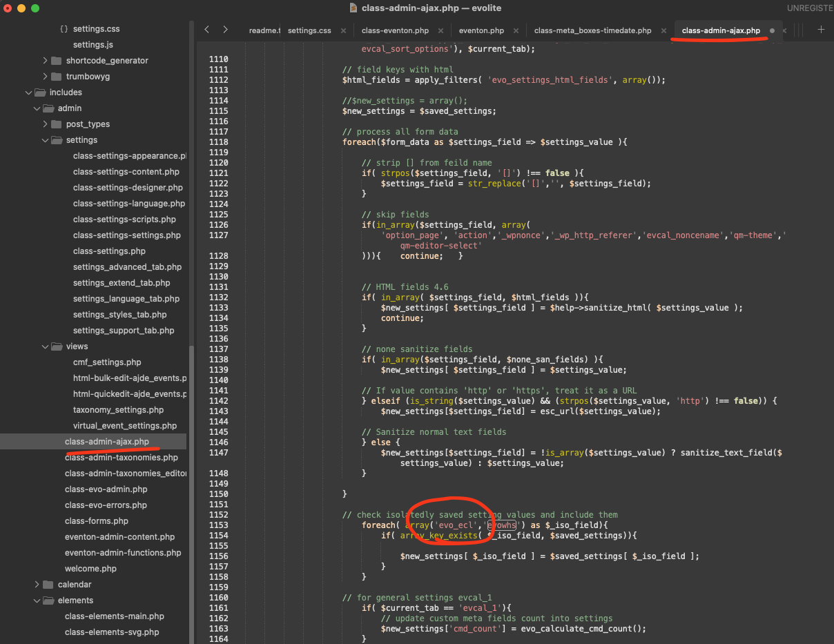Click the curly braces icon beside settings.css
Screen dimensions: 834x644
point(64,29)
